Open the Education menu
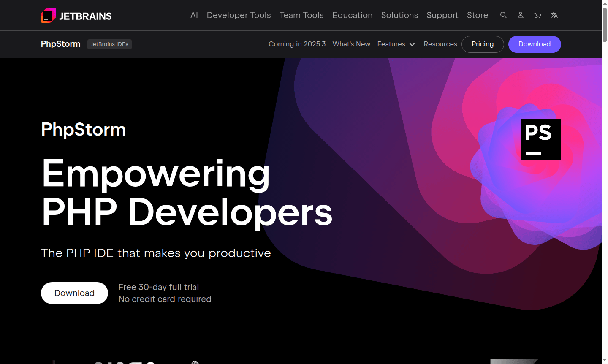Viewport: 608px width, 364px height. [352, 15]
